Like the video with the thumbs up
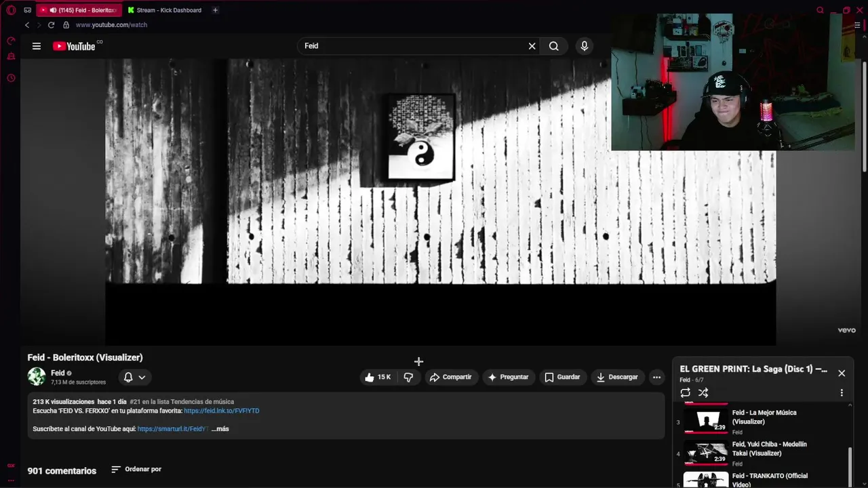This screenshot has width=868, height=488. click(378, 378)
